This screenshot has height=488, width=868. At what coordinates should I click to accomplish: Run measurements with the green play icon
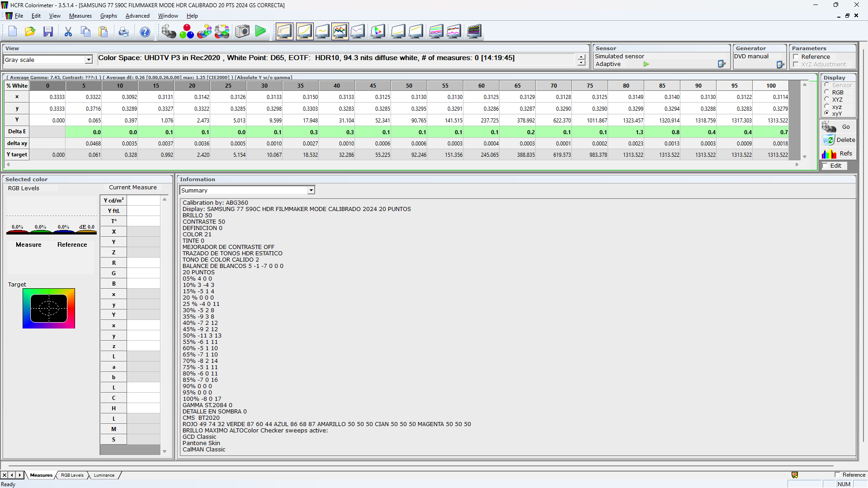point(261,31)
